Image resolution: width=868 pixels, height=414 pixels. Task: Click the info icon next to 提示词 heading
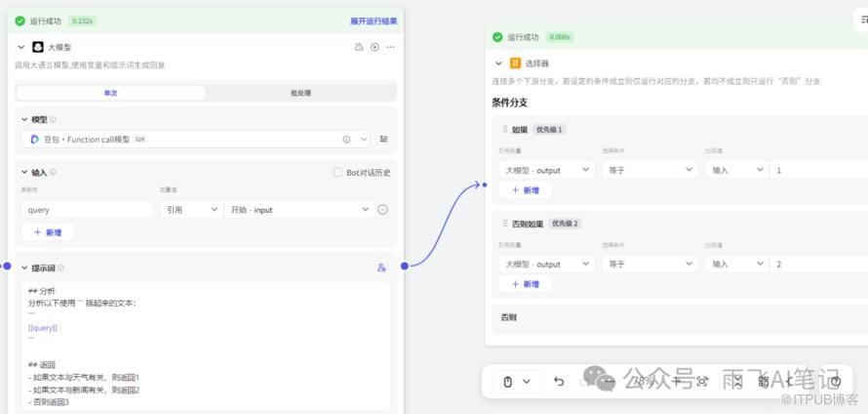(60, 268)
